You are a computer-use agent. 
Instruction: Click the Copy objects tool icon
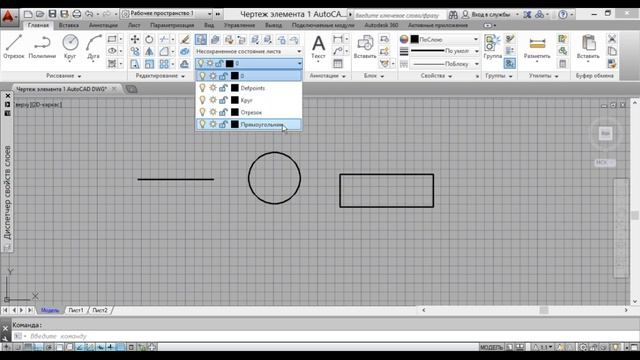[x=135, y=52]
